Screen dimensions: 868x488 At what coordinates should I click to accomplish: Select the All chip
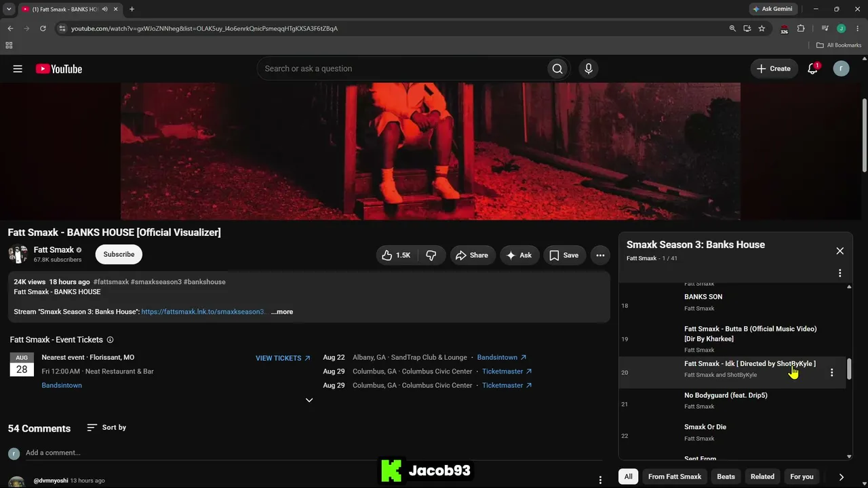(628, 476)
